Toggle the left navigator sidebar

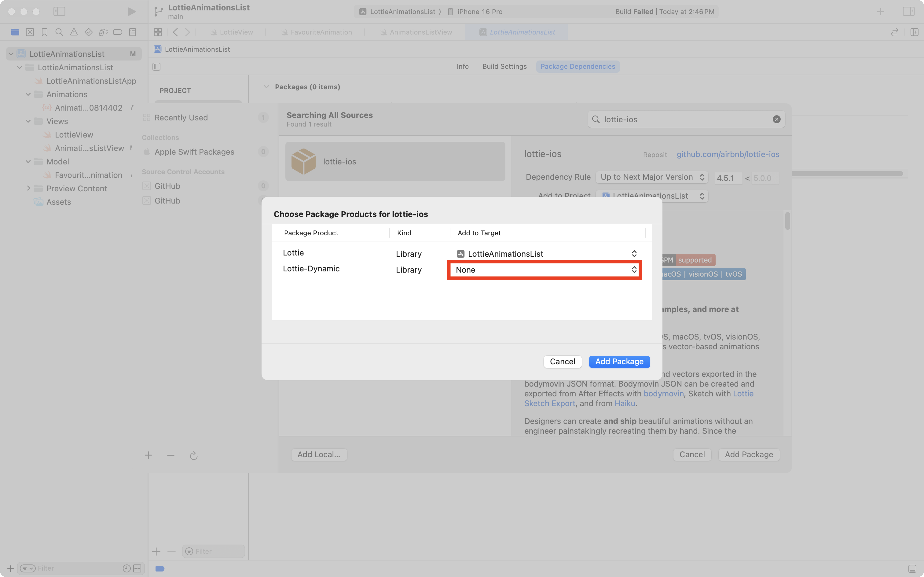pyautogui.click(x=59, y=11)
